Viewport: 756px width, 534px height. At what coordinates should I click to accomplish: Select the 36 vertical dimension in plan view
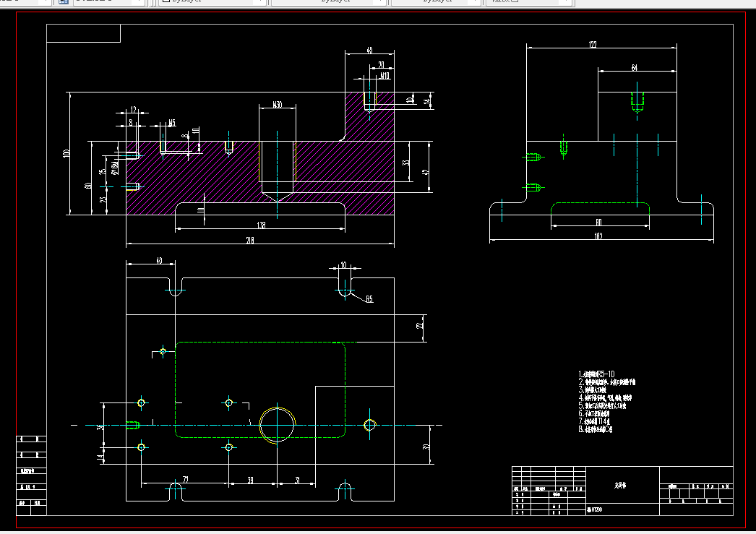coord(100,426)
